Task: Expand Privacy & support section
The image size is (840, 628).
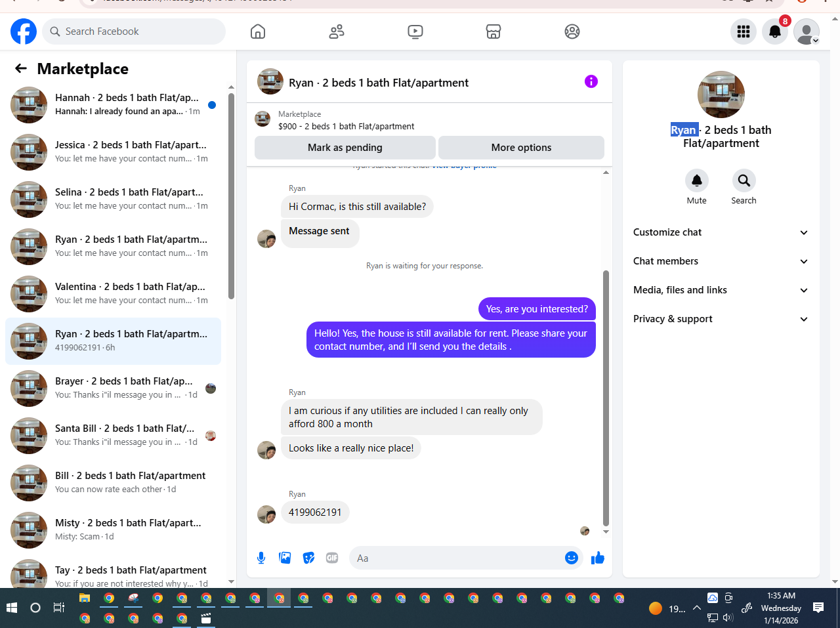Action: [721, 319]
